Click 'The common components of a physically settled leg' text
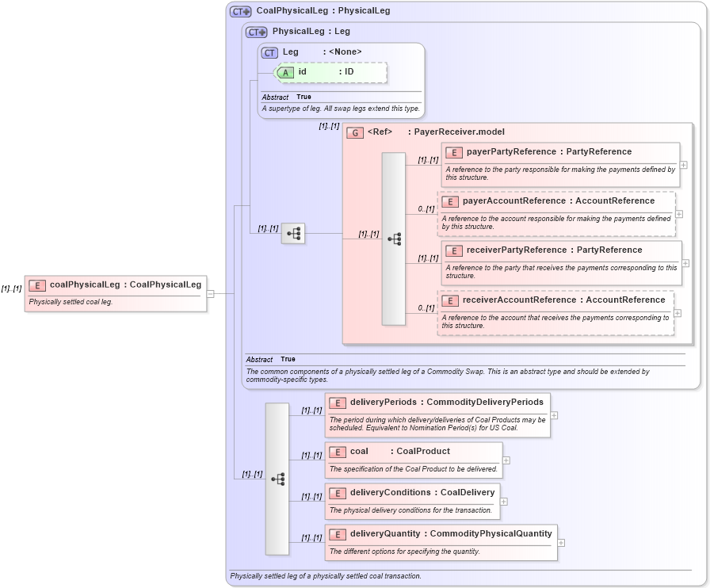 pyautogui.click(x=448, y=375)
